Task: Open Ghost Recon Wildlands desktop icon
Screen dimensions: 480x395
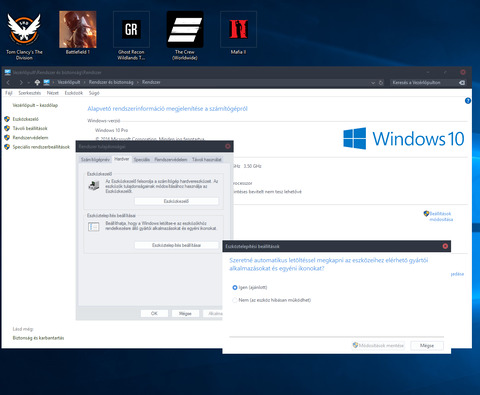Action: click(131, 36)
